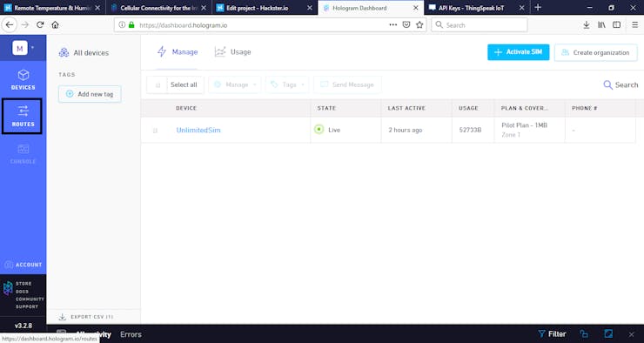Click the STATE column header
The width and height of the screenshot is (644, 343).
[x=326, y=108]
